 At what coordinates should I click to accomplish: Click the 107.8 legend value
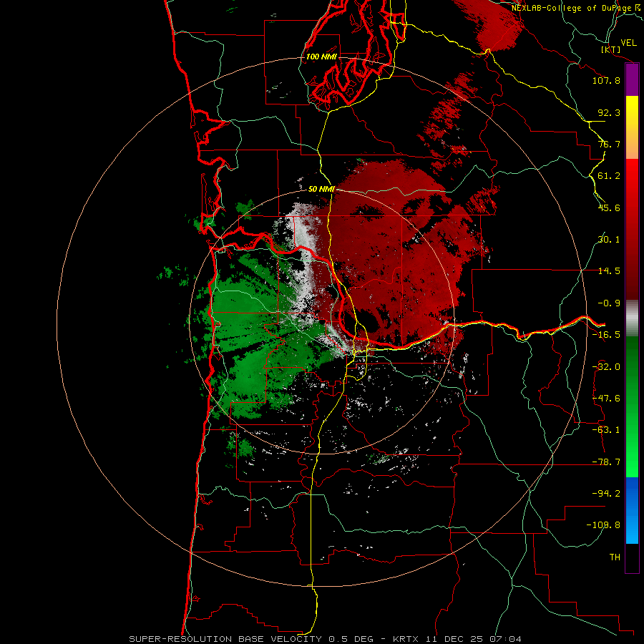606,80
